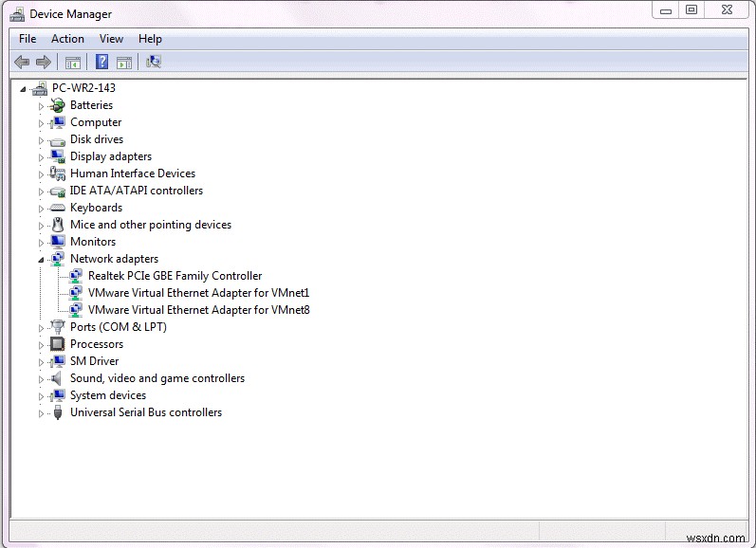Expand the Mice and other pointing devices arrow
The height and width of the screenshot is (548, 756).
coord(41,226)
